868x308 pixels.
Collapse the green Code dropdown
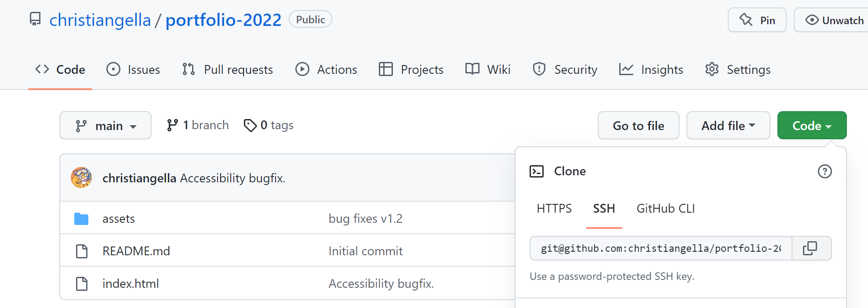[x=811, y=126]
